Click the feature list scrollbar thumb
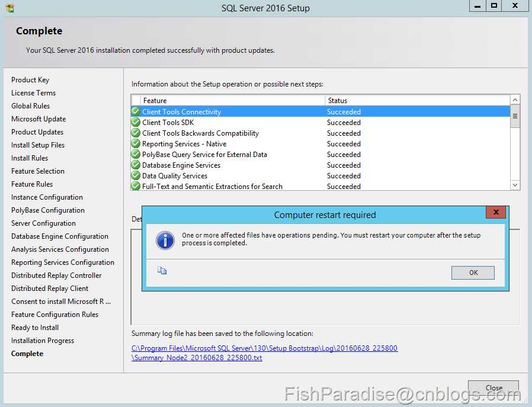Image resolution: width=532 pixels, height=407 pixels. tap(515, 116)
